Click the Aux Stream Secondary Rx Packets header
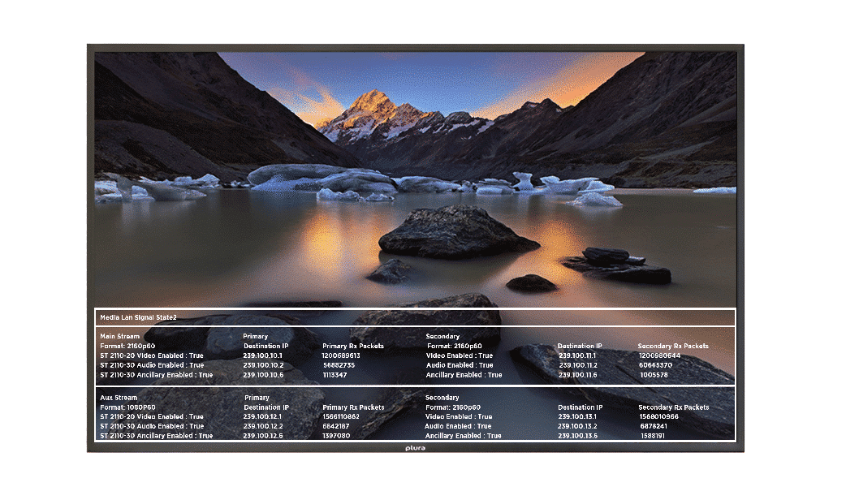 673,407
